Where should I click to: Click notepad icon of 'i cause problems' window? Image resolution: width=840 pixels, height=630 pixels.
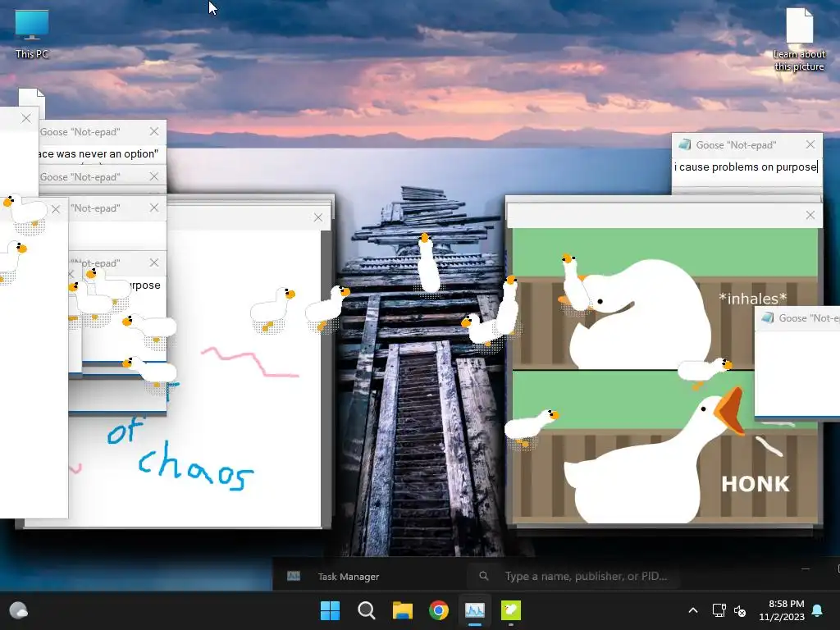(x=684, y=144)
